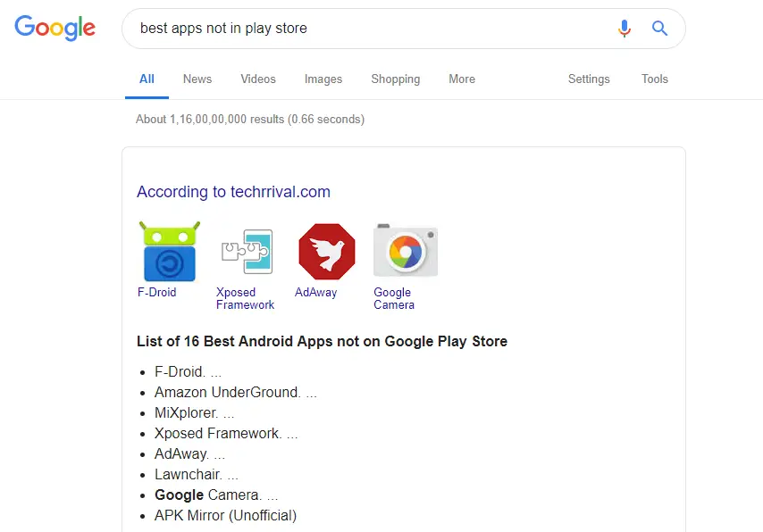Screen dimensions: 763x532
Task: Open the F-Droid app icon
Action: [170, 252]
